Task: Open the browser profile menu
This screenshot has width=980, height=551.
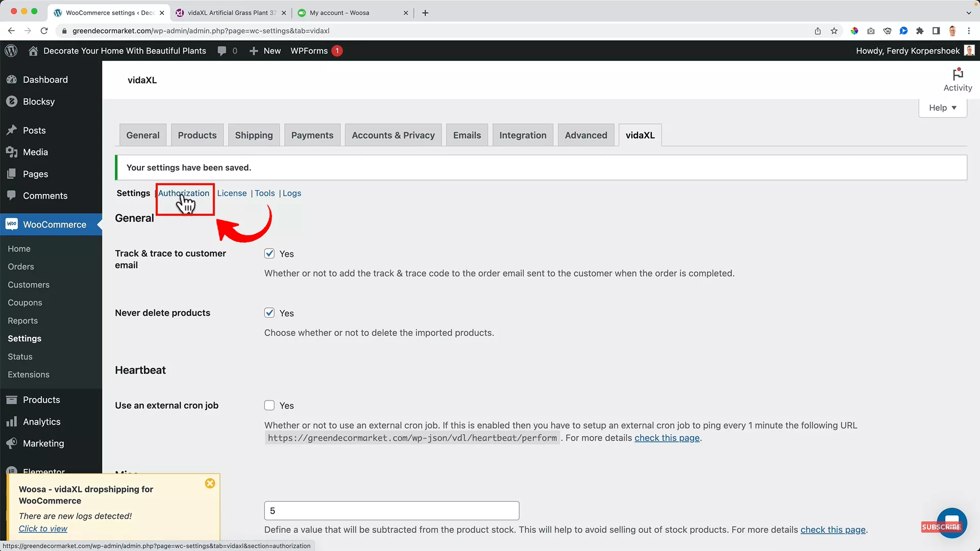Action: [x=952, y=31]
